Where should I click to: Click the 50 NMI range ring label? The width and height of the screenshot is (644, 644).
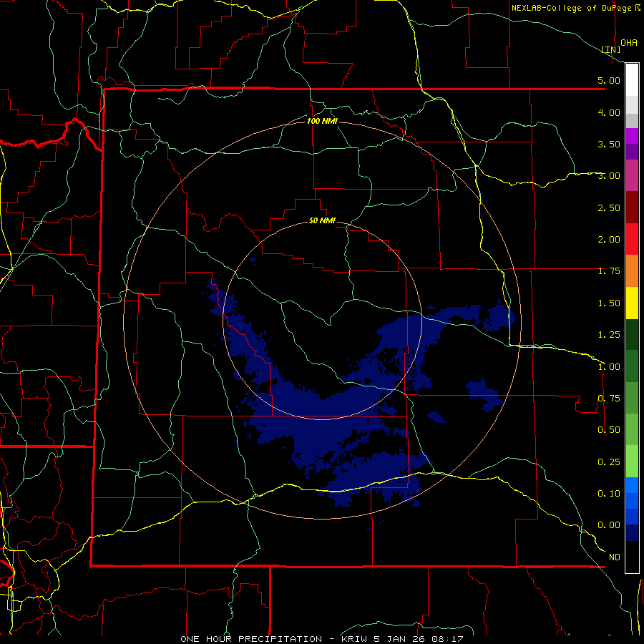322,220
